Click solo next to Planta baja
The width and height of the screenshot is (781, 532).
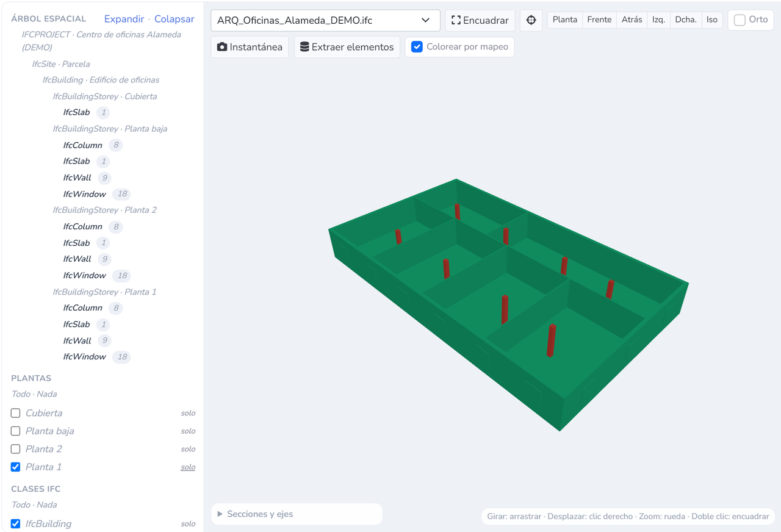point(188,431)
